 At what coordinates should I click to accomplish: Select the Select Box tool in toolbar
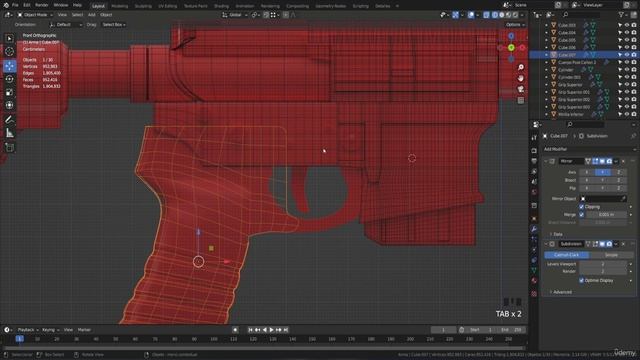(9, 38)
